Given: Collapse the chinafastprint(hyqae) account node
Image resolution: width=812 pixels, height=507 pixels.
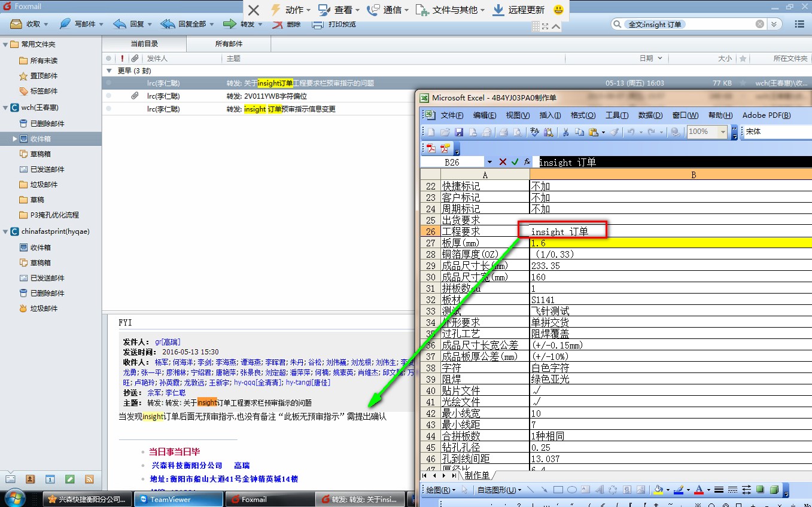Looking at the screenshot, I should [5, 232].
